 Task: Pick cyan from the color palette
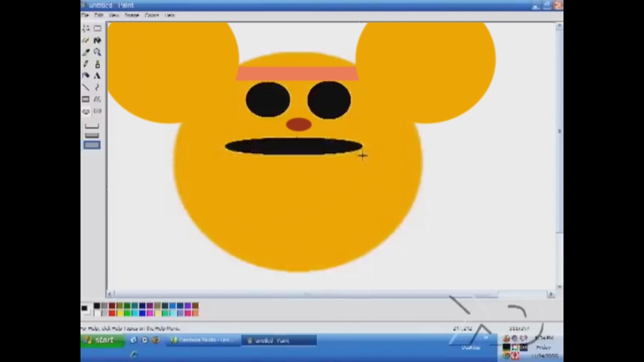click(134, 313)
